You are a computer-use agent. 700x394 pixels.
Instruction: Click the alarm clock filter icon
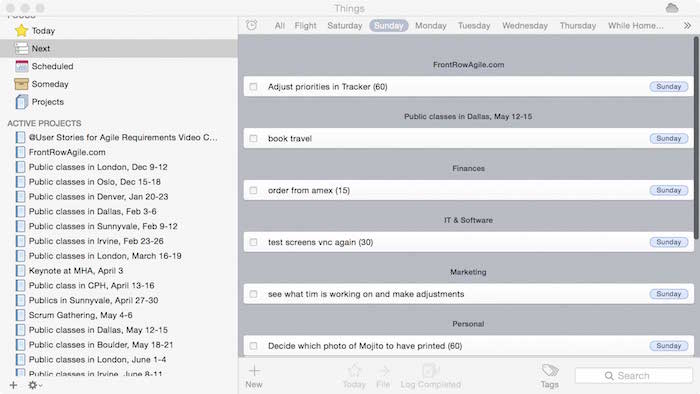[252, 25]
